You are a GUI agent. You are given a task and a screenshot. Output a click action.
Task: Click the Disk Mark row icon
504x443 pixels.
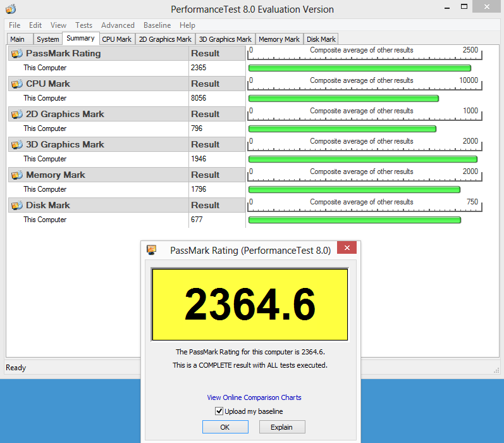[17, 205]
